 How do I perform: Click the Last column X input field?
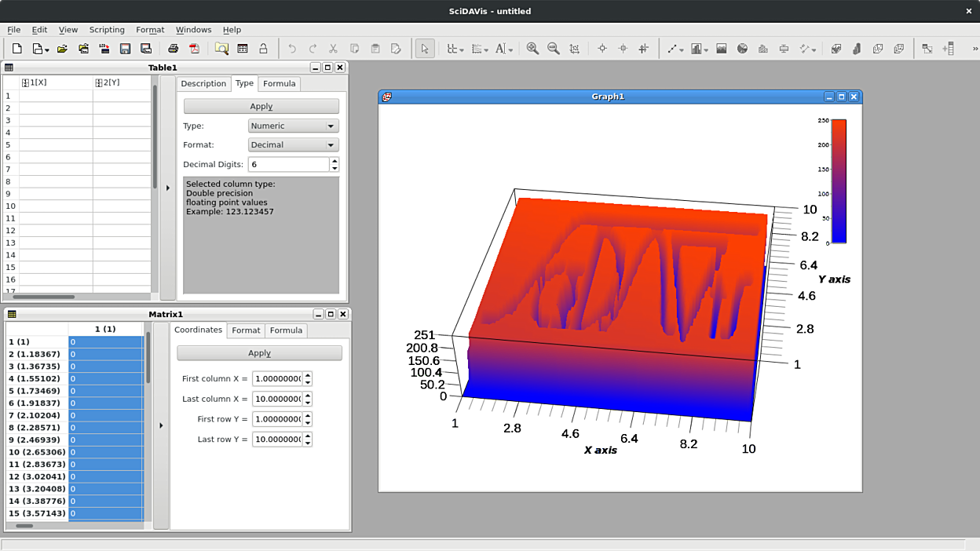(277, 399)
